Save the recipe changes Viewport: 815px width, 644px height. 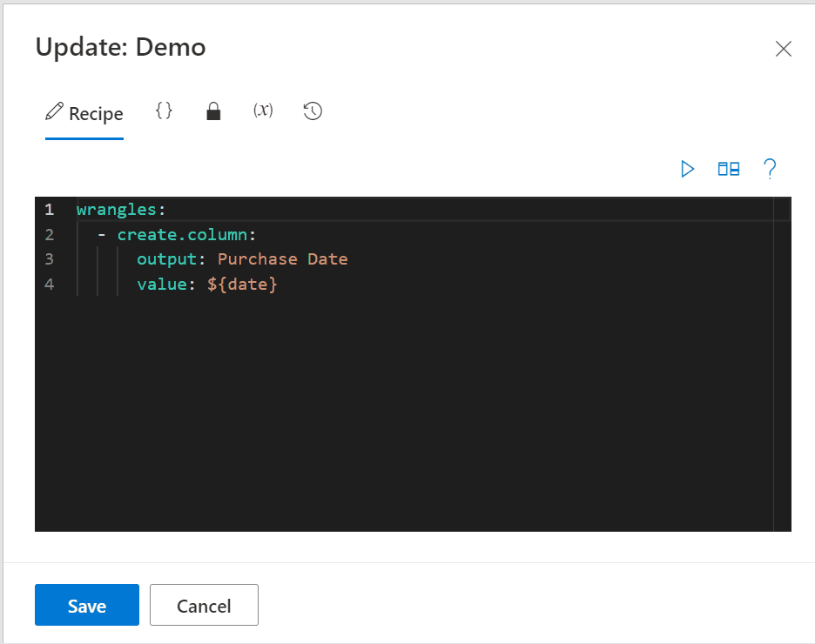click(x=87, y=605)
